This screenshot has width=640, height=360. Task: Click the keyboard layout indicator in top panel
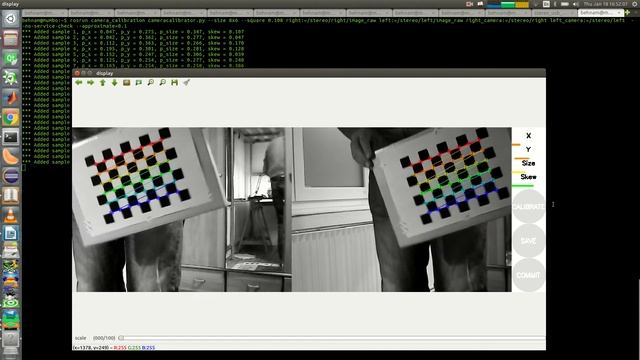[x=546, y=4]
